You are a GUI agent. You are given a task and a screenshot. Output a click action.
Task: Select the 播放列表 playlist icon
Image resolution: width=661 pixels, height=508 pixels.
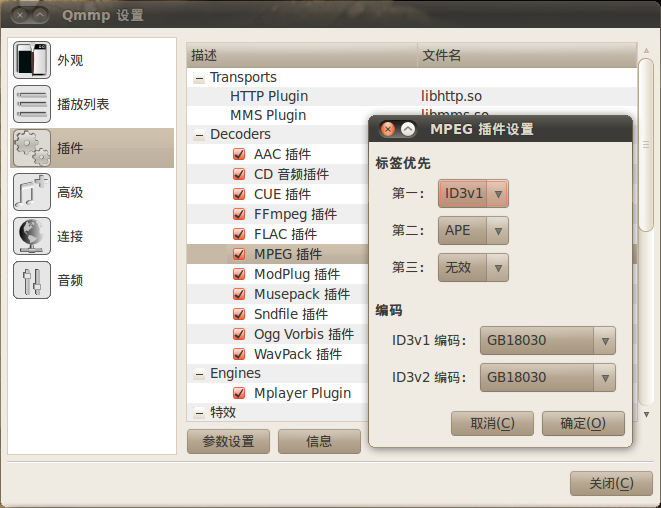tap(32, 104)
